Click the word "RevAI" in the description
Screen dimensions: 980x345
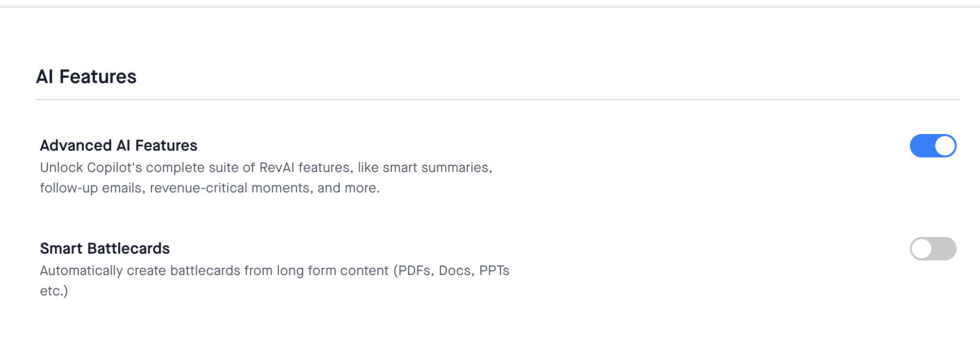(x=277, y=168)
